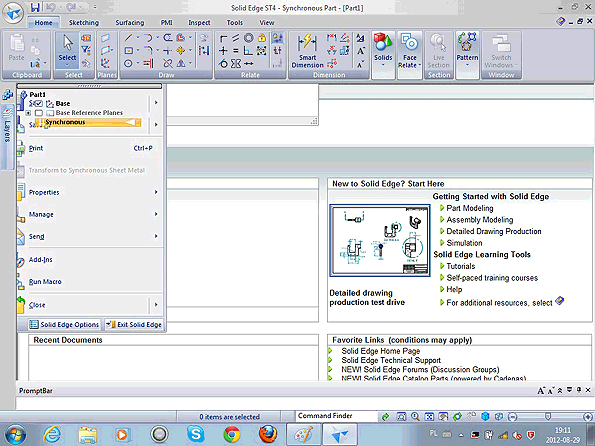
Task: Open the Tutorials link
Action: pyautogui.click(x=461, y=266)
